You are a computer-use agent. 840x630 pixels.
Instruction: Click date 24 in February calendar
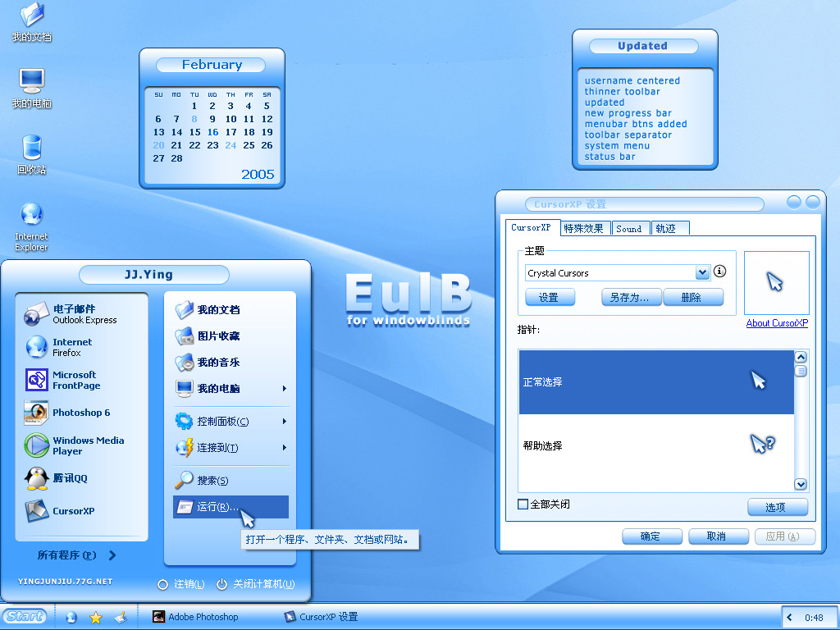[x=231, y=145]
